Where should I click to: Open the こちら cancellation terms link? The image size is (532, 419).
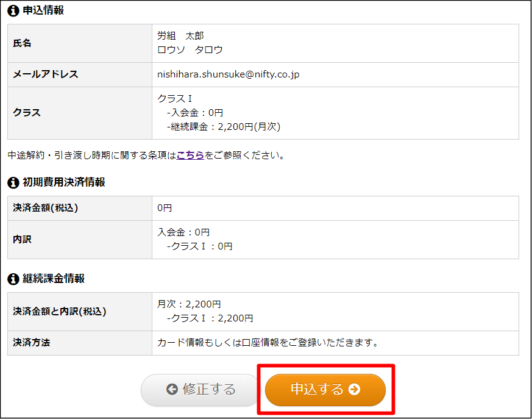190,156
